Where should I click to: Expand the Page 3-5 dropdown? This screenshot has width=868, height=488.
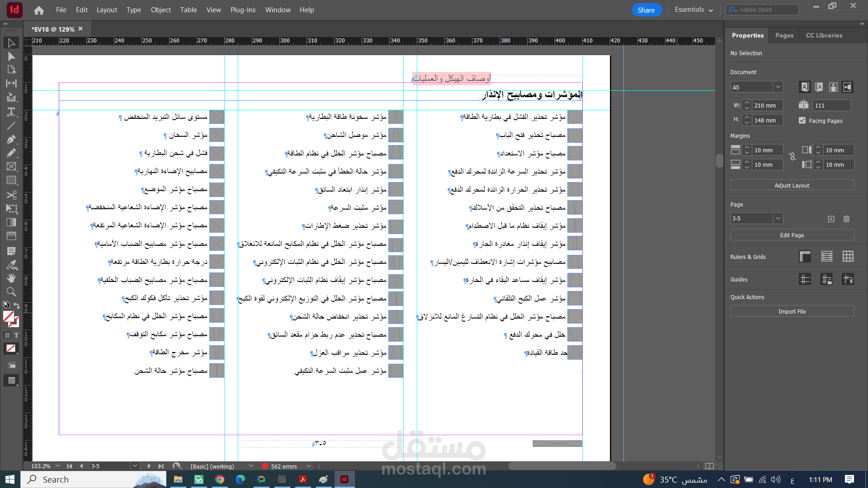pyautogui.click(x=778, y=218)
